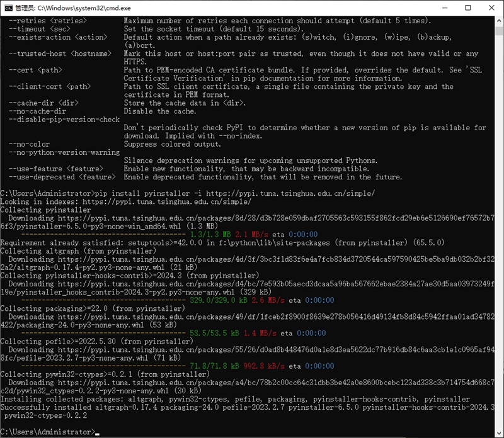The width and height of the screenshot is (504, 438).
Task: Click 'Maximum number of retries' description
Action: [x=277, y=21]
